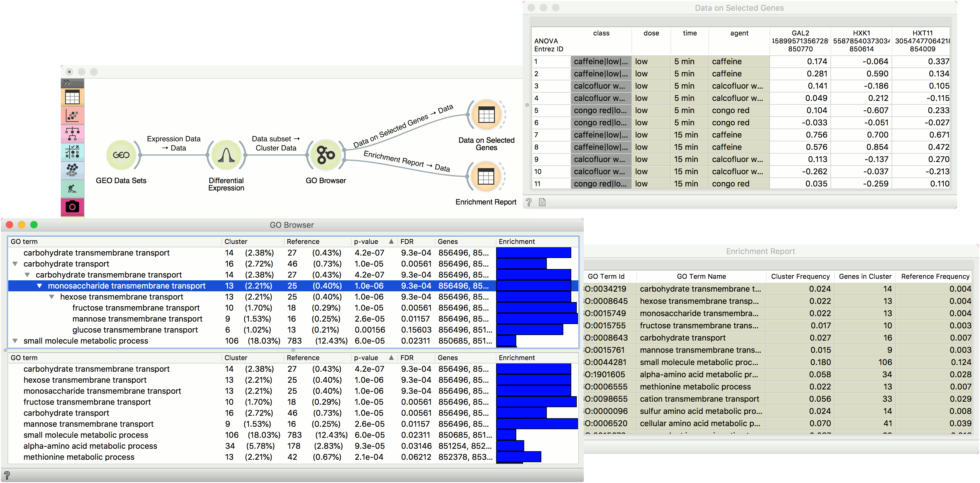Screen dimensions: 980x483
Task: Click GO Term Name column header
Action: (x=701, y=277)
